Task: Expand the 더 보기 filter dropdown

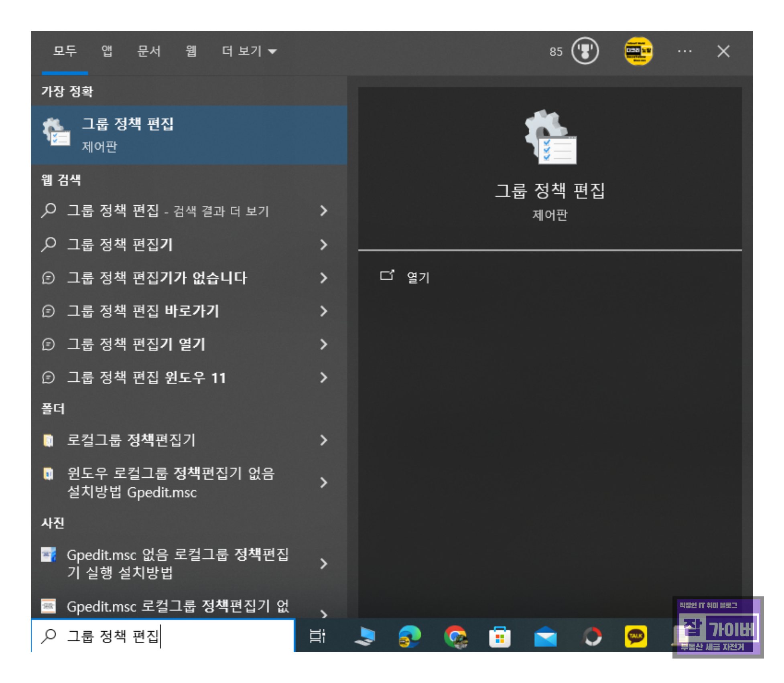Action: click(249, 51)
